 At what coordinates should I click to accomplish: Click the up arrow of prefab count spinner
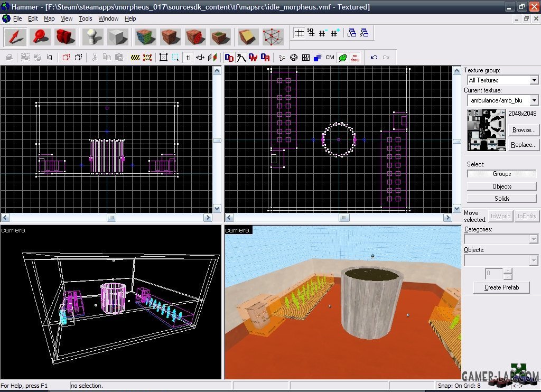click(508, 271)
